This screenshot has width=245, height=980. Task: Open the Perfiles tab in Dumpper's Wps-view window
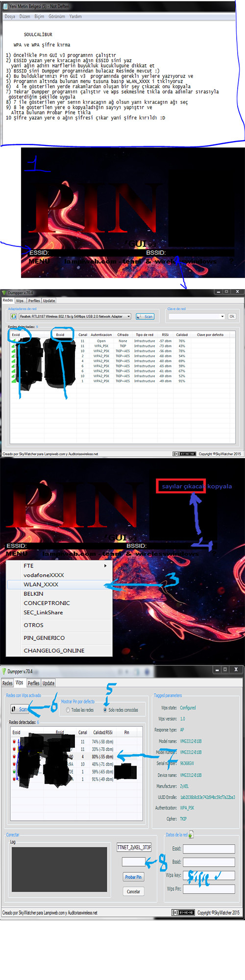(x=34, y=683)
